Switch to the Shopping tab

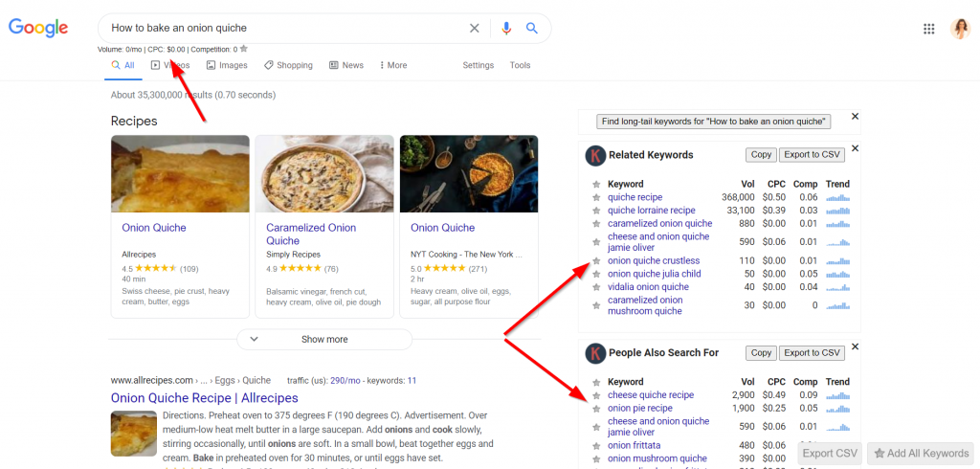288,65
